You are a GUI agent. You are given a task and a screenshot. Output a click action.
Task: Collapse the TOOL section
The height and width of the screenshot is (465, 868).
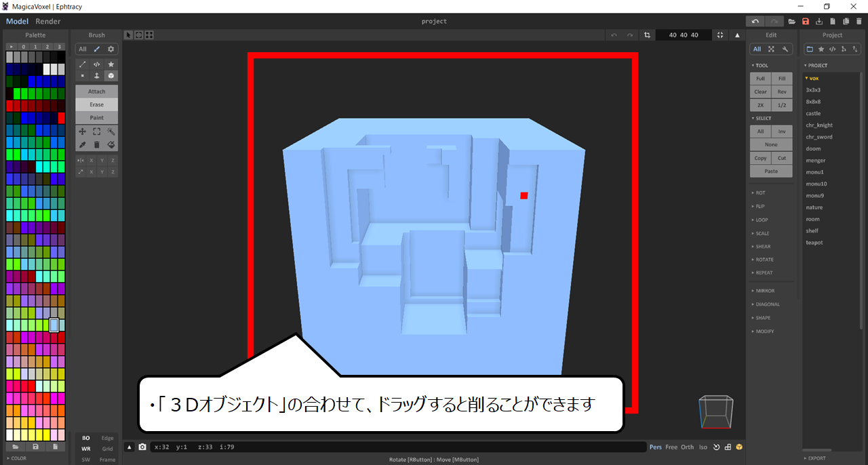point(760,66)
